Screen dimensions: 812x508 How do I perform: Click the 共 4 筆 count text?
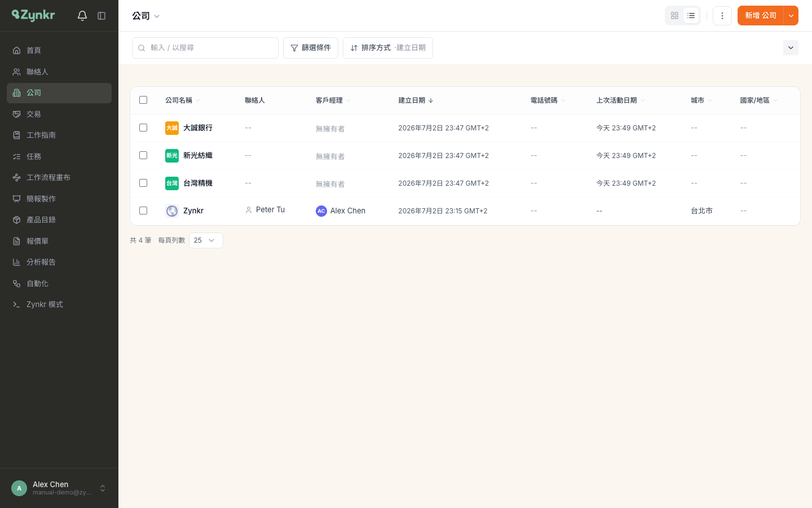click(x=140, y=240)
